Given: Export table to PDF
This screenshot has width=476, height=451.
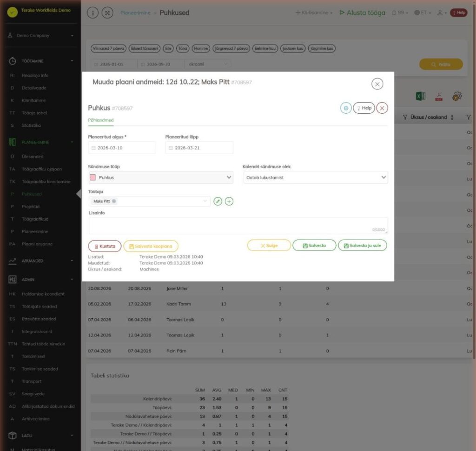Looking at the screenshot, I should 439,97.
